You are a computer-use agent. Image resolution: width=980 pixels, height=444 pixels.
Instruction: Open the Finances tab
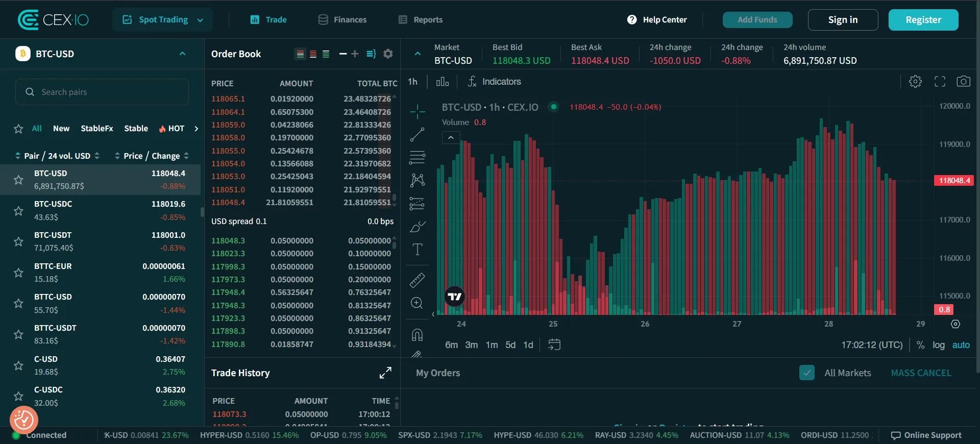342,20
